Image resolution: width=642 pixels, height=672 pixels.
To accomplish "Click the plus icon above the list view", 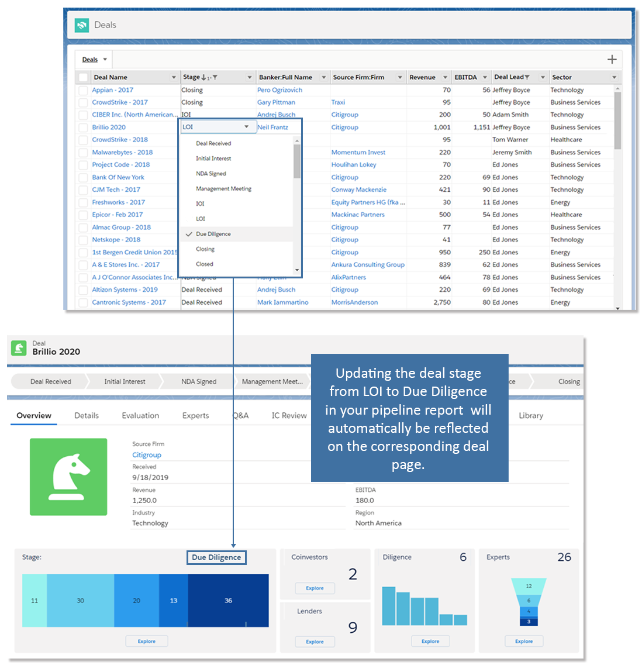I will point(612,59).
